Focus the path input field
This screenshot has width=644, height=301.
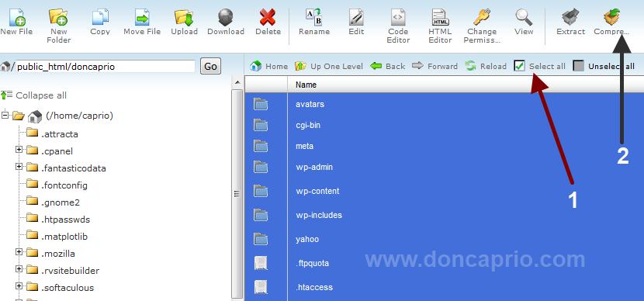106,67
